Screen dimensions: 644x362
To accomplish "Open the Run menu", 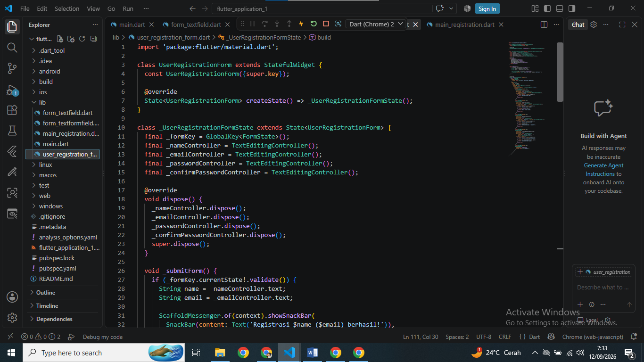I will (128, 8).
